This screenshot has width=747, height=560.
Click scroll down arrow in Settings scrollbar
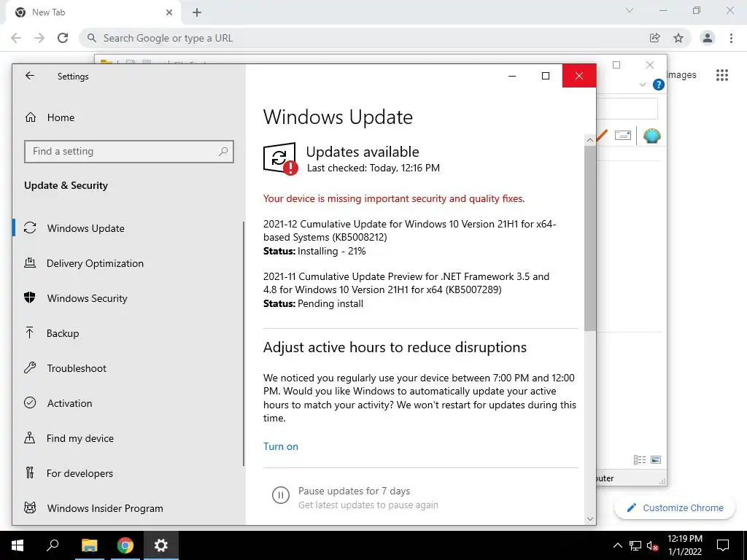coord(589,519)
